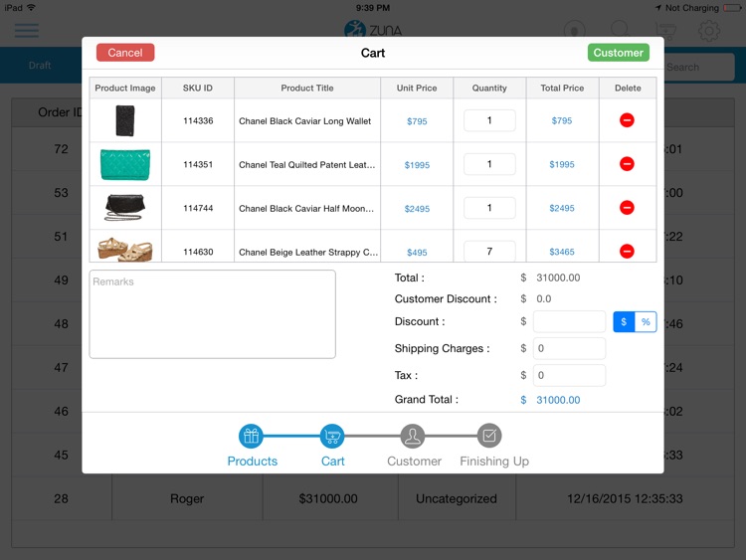This screenshot has width=746, height=560.
Task: Click the Remarks text area
Action: tap(213, 314)
